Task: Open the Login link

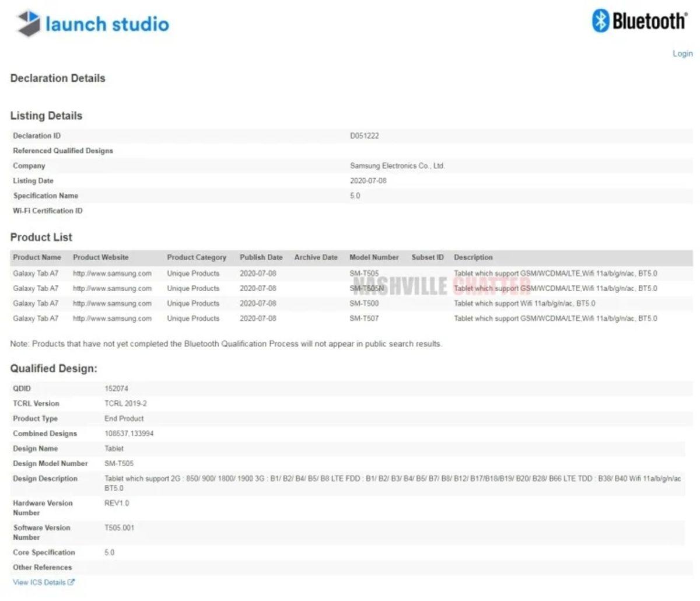Action: coord(682,53)
